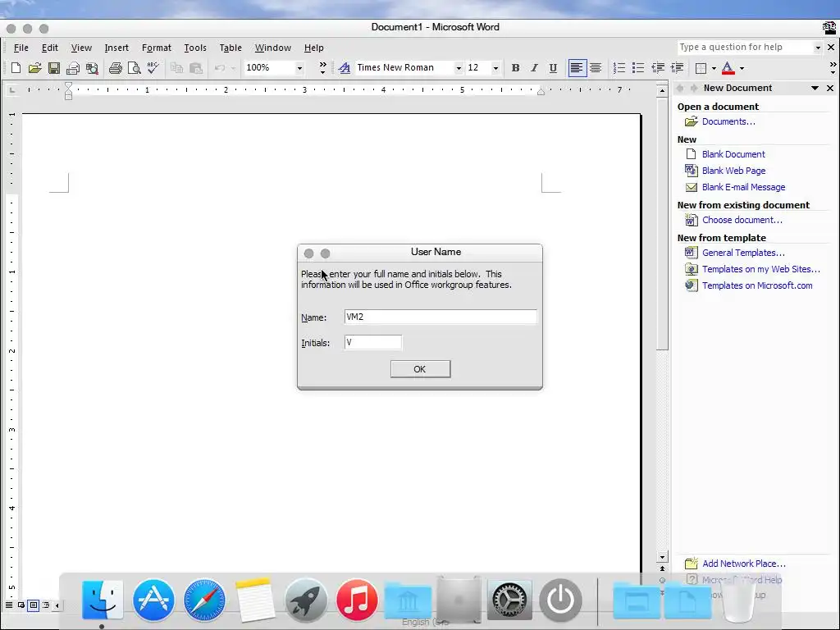Click the Paste toolbar icon

[x=196, y=68]
